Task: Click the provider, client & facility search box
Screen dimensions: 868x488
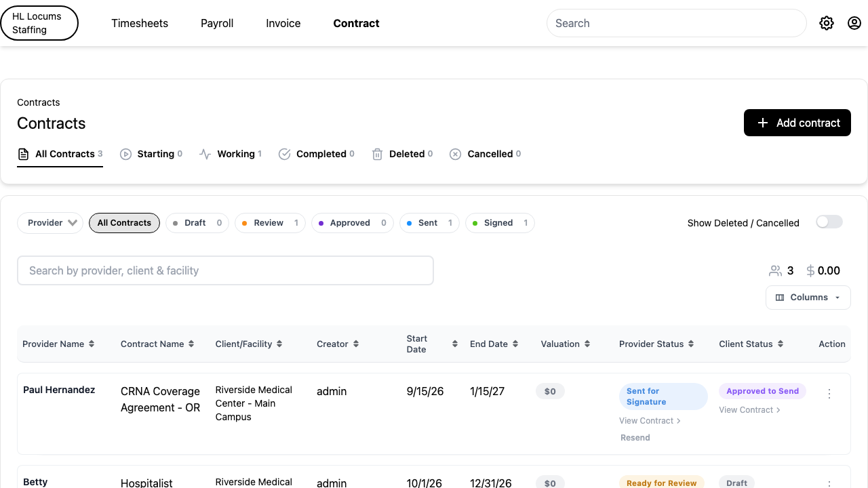Action: pyautogui.click(x=225, y=270)
